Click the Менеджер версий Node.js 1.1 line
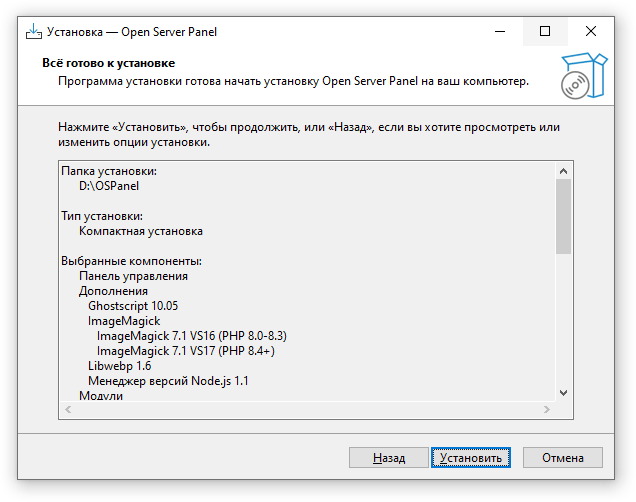Image resolution: width=636 pixels, height=502 pixels. pyautogui.click(x=168, y=381)
